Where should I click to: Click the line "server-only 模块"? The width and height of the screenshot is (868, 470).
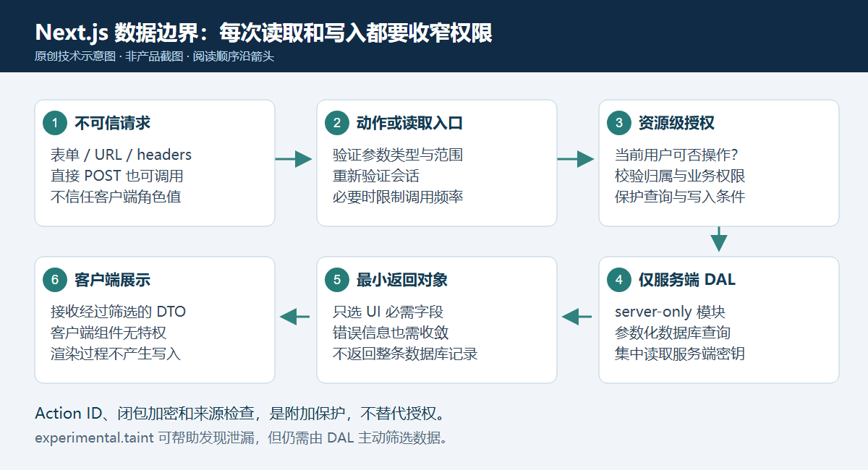[x=670, y=312]
